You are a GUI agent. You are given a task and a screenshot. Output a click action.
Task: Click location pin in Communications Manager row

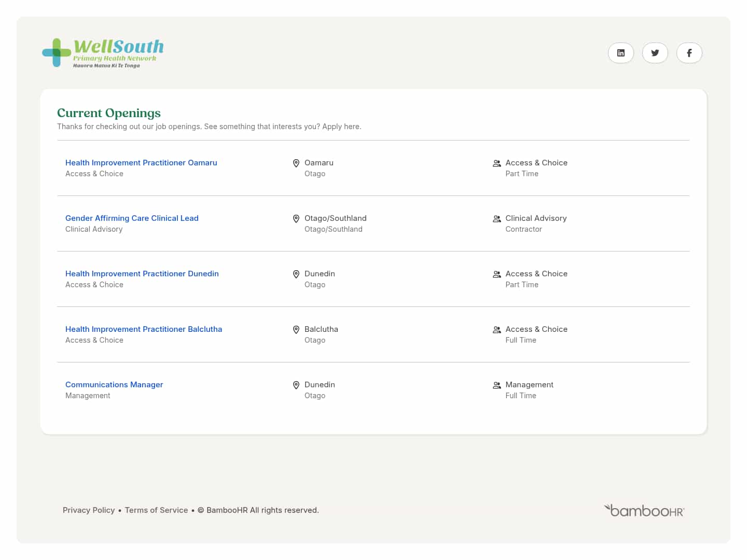click(296, 385)
